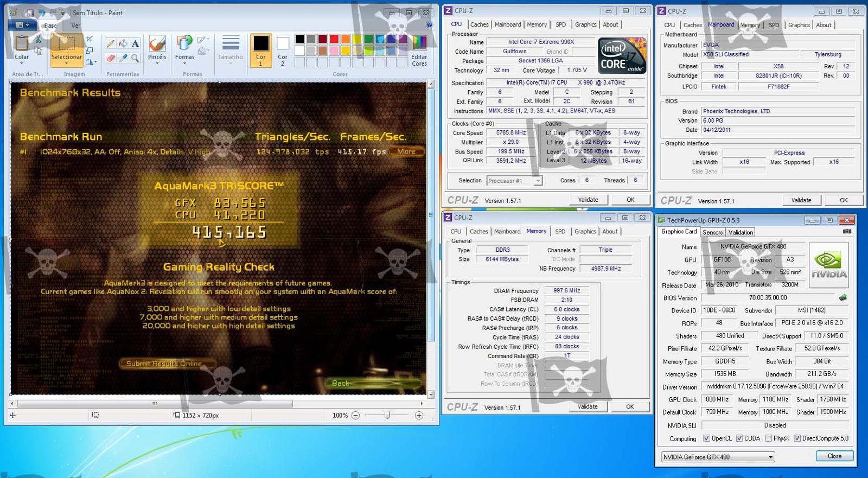Image resolution: width=868 pixels, height=478 pixels.
Task: Click the image size adjust icon in the Imagem group
Action: (x=90, y=50)
